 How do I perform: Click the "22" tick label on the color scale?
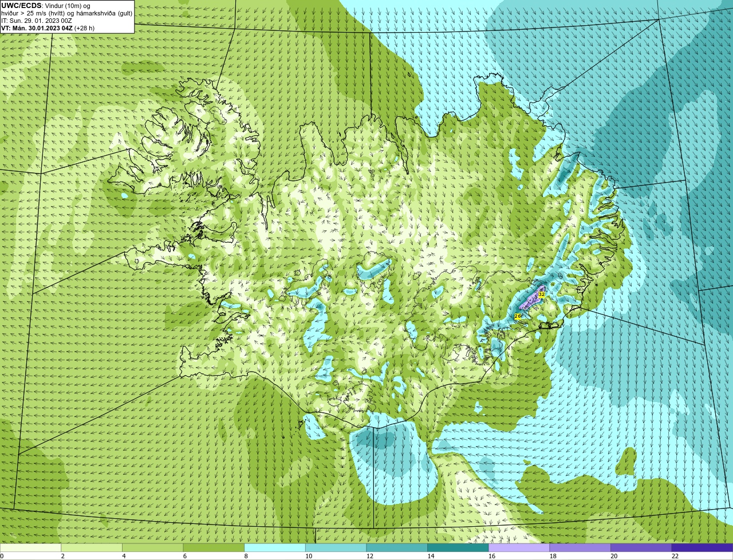[675, 556]
